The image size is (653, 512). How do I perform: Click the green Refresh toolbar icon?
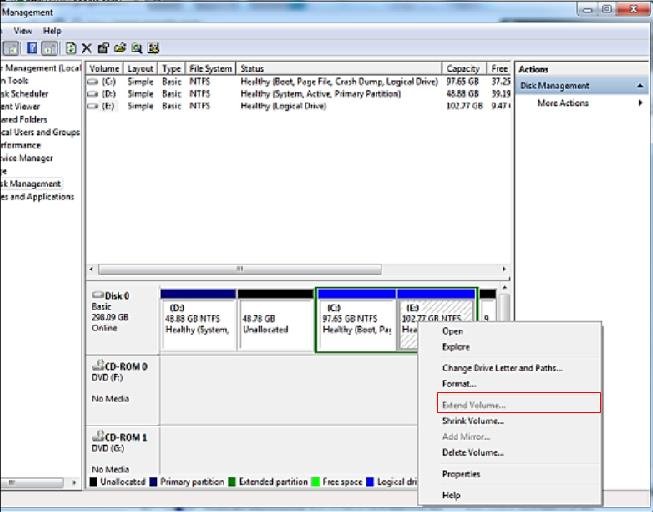point(71,48)
